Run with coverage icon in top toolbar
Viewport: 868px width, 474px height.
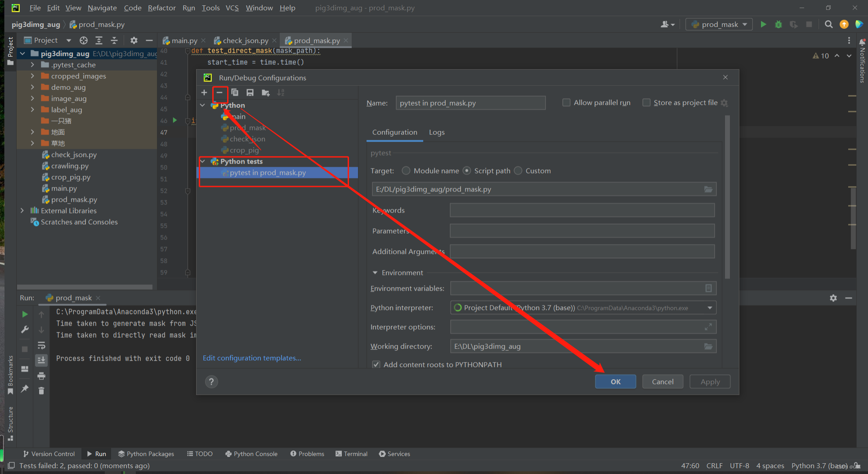pyautogui.click(x=794, y=24)
